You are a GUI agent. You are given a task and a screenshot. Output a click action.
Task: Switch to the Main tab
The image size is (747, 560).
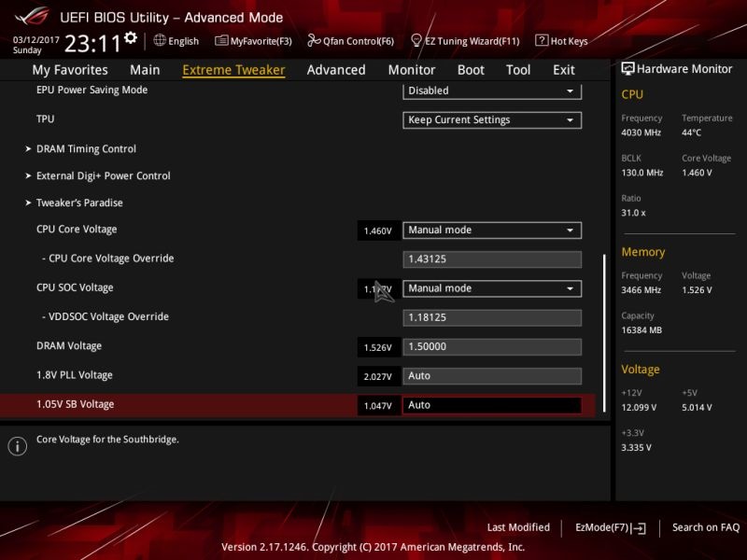pyautogui.click(x=145, y=70)
